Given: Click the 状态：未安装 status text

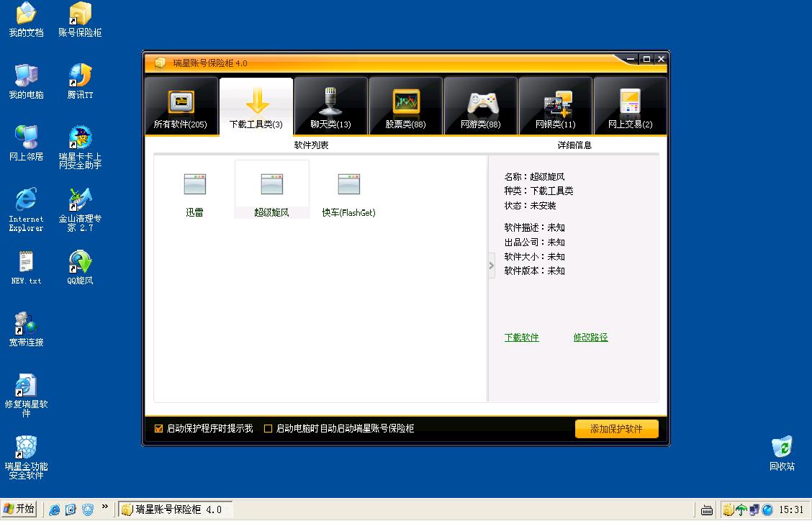Looking at the screenshot, I should (x=531, y=206).
